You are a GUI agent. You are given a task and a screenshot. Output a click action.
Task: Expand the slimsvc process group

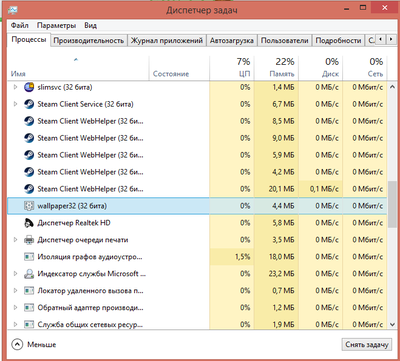click(x=15, y=87)
